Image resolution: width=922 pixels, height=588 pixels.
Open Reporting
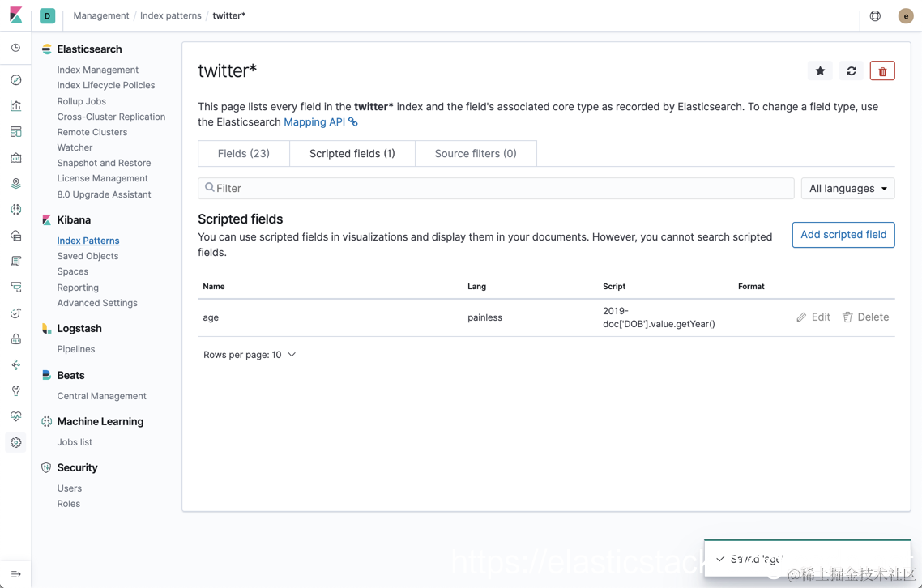78,288
